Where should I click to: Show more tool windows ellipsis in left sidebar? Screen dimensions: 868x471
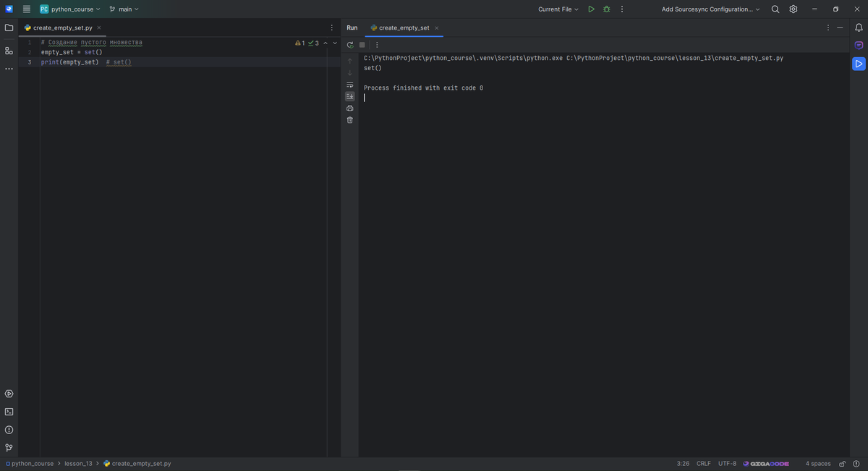[9, 69]
